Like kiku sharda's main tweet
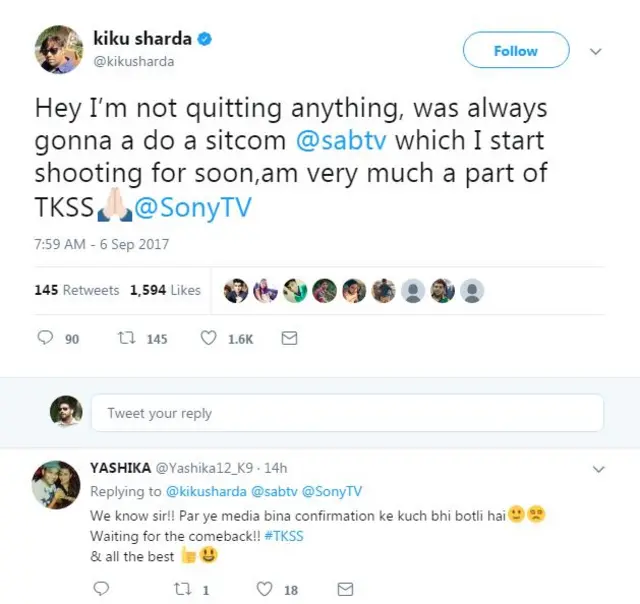Image resolution: width=640 pixels, height=604 pixels. (x=209, y=339)
